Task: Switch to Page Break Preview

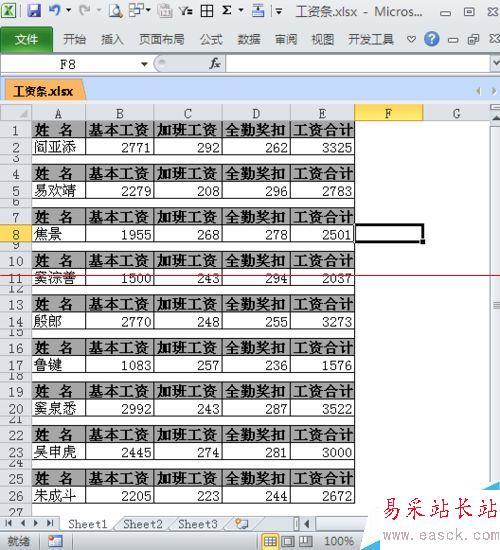Action: (x=306, y=541)
